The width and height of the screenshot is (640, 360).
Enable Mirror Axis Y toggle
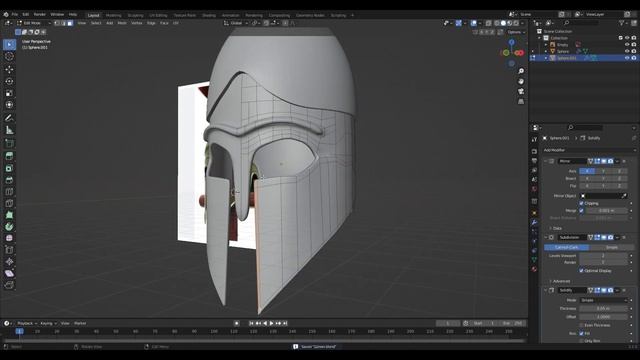click(x=603, y=171)
